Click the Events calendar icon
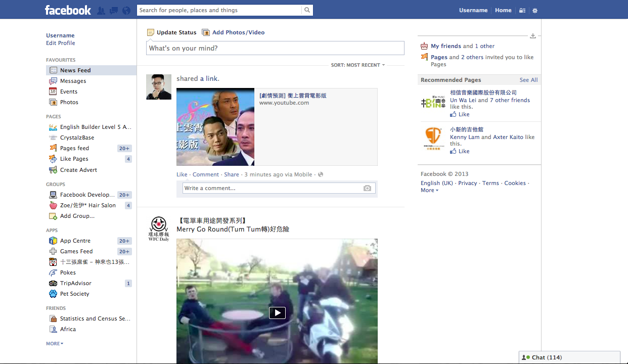628x364 pixels. [x=53, y=92]
